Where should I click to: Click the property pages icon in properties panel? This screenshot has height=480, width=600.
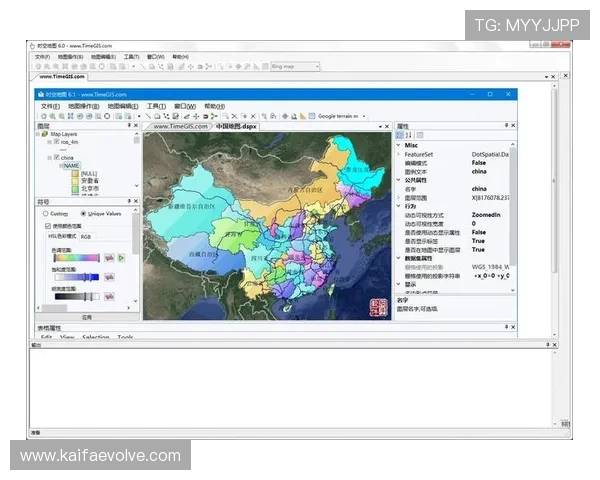click(x=420, y=135)
